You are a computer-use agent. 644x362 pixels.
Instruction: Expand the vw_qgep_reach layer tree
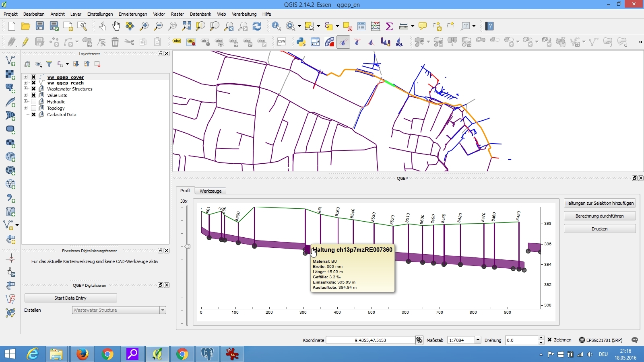pos(26,83)
